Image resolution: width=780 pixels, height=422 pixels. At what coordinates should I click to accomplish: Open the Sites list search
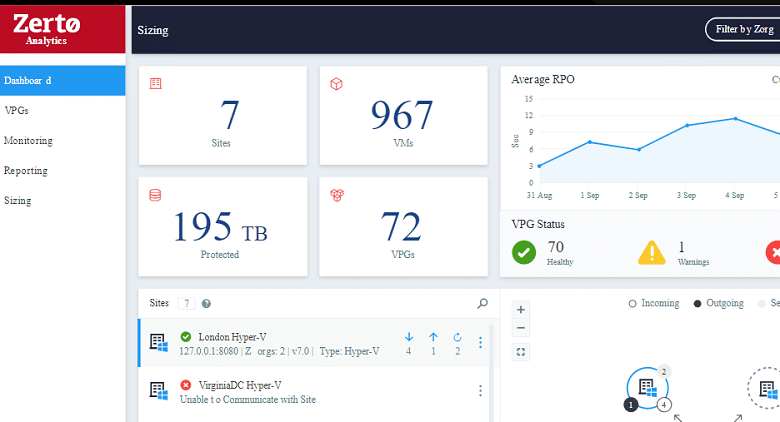tap(482, 303)
